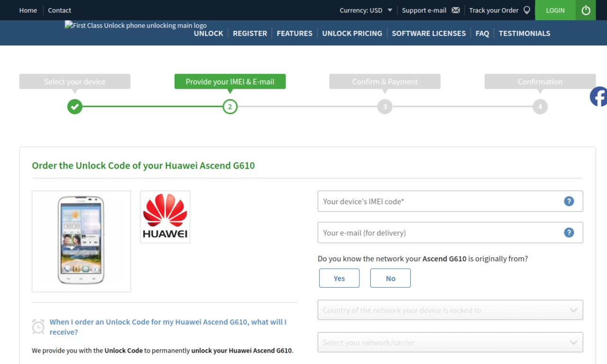The image size is (607, 364).
Task: Open the UNLOCK PRICING menu item
Action: (352, 33)
